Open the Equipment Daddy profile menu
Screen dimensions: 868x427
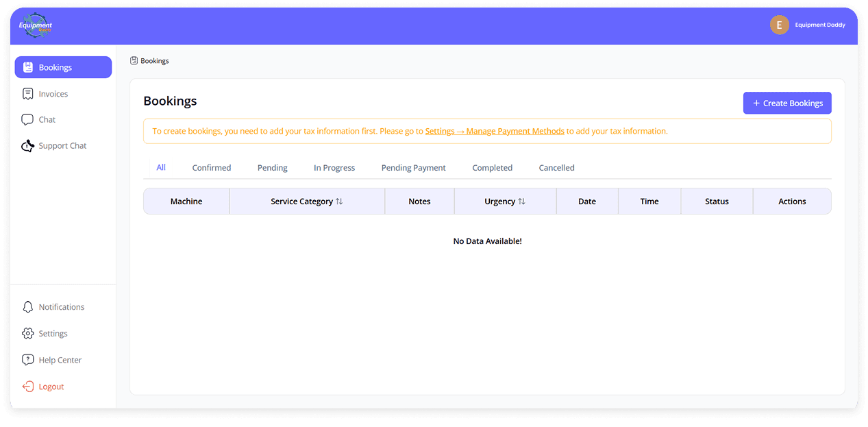(x=819, y=25)
